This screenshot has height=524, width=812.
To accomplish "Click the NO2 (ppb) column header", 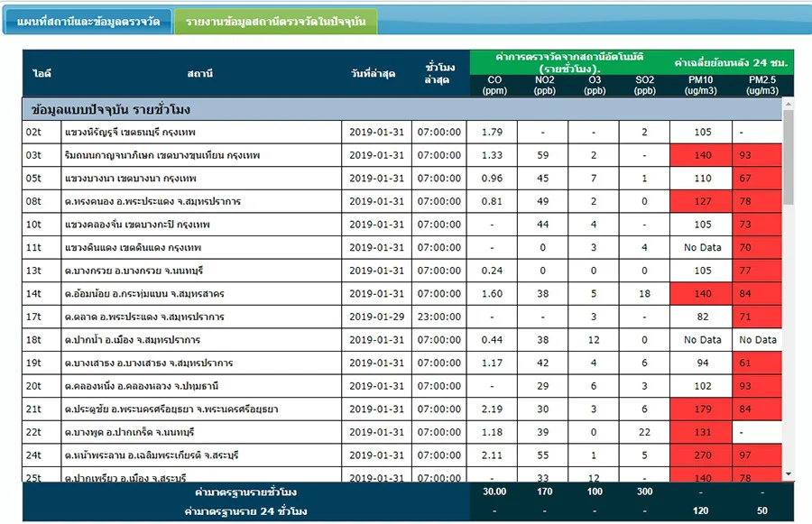I will click(544, 85).
